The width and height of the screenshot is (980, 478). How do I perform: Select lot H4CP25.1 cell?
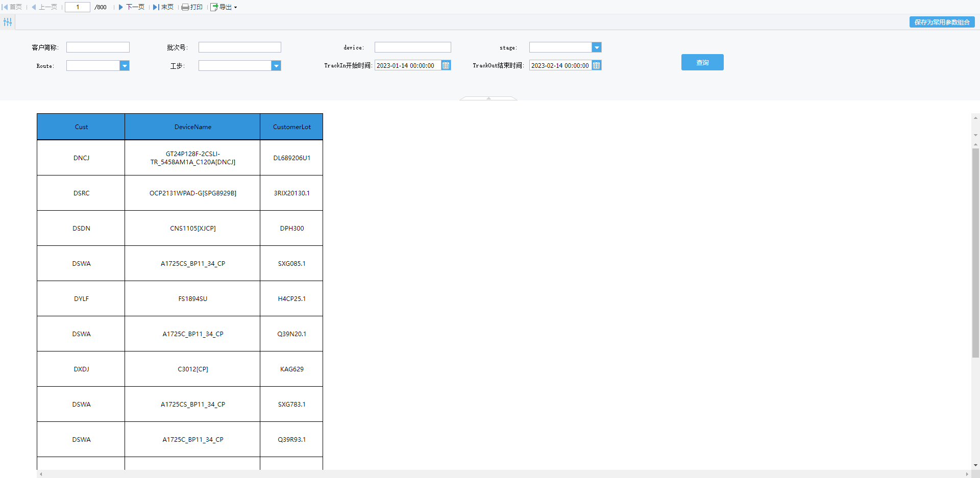(x=291, y=299)
